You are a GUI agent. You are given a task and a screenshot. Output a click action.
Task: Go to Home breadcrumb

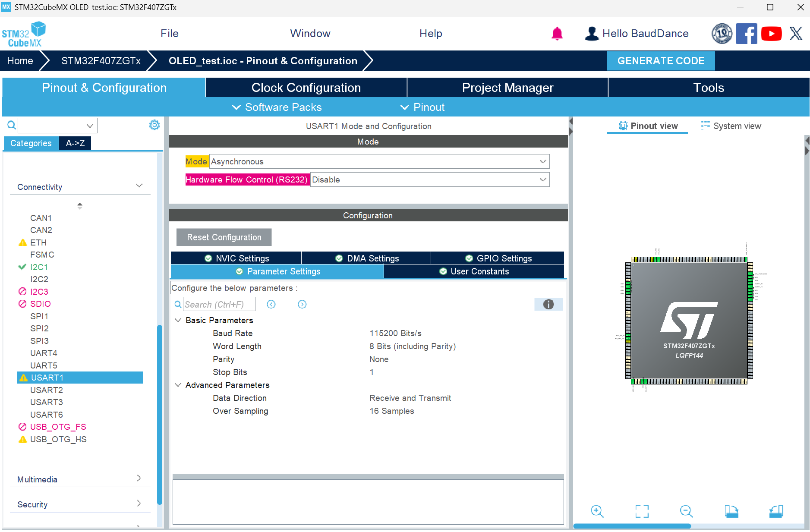20,61
